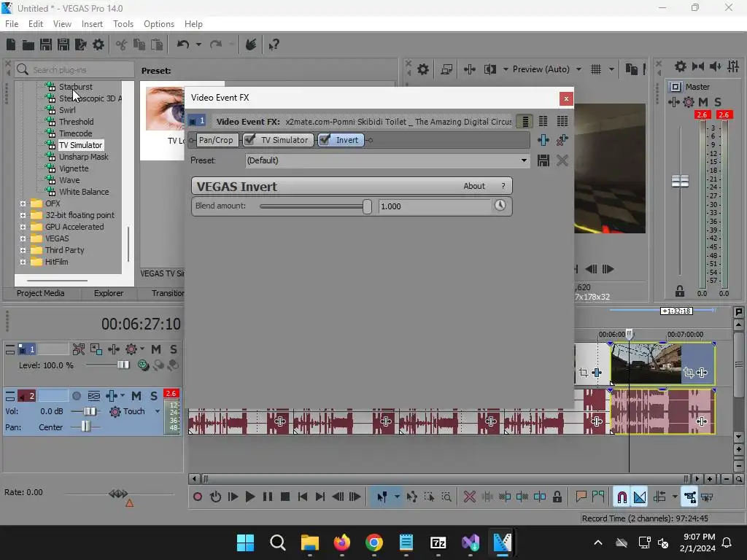Screen dimensions: 747x560
Task: Select Vignette plug-in in list
Action: (74, 168)
